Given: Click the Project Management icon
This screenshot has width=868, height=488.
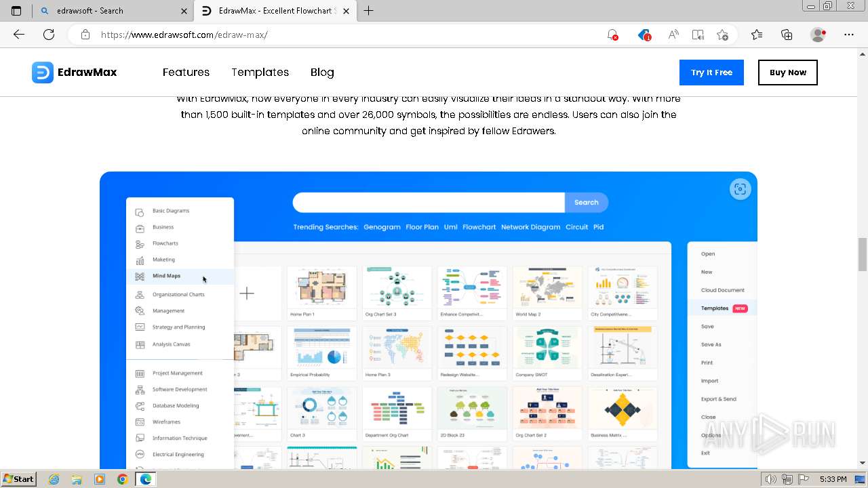Looking at the screenshot, I should 140,373.
